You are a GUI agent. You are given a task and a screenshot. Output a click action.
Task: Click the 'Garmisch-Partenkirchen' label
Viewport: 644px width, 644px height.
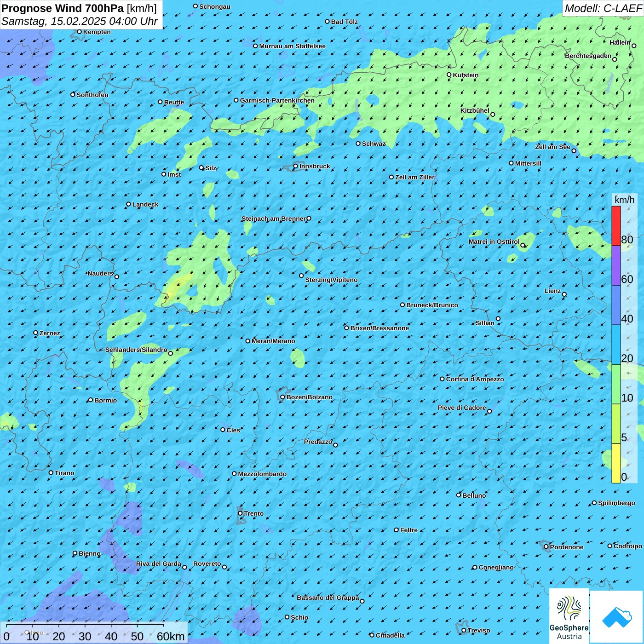coord(277,100)
